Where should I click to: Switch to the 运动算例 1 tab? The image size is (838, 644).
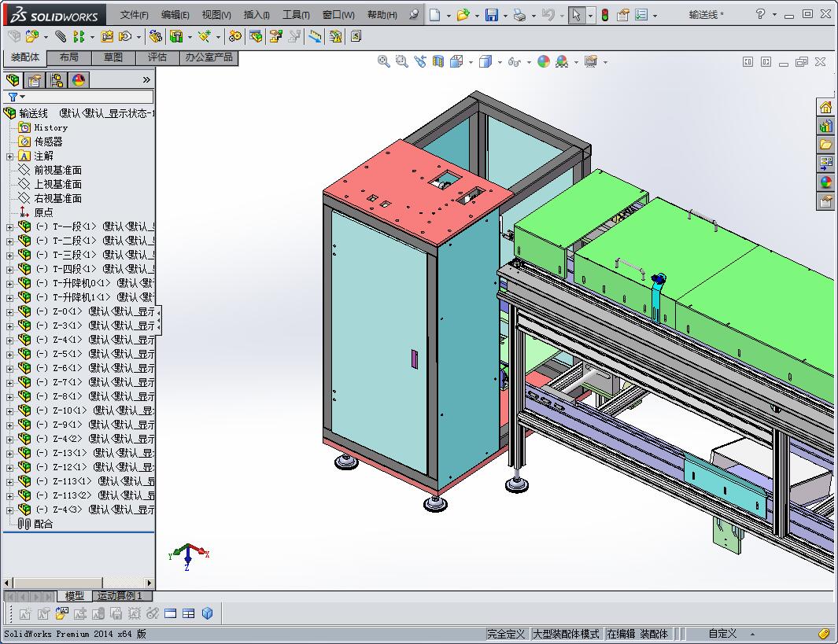point(120,596)
